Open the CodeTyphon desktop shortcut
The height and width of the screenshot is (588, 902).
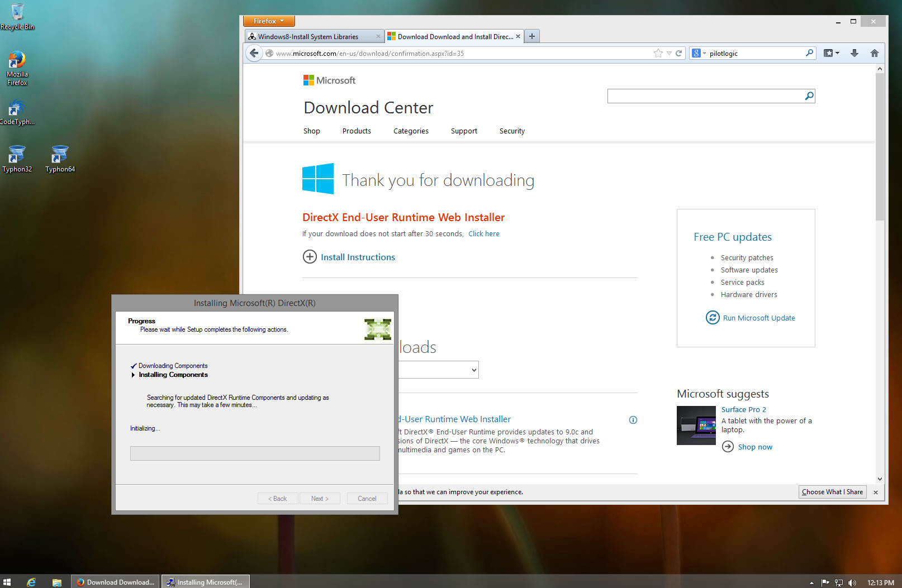17,112
